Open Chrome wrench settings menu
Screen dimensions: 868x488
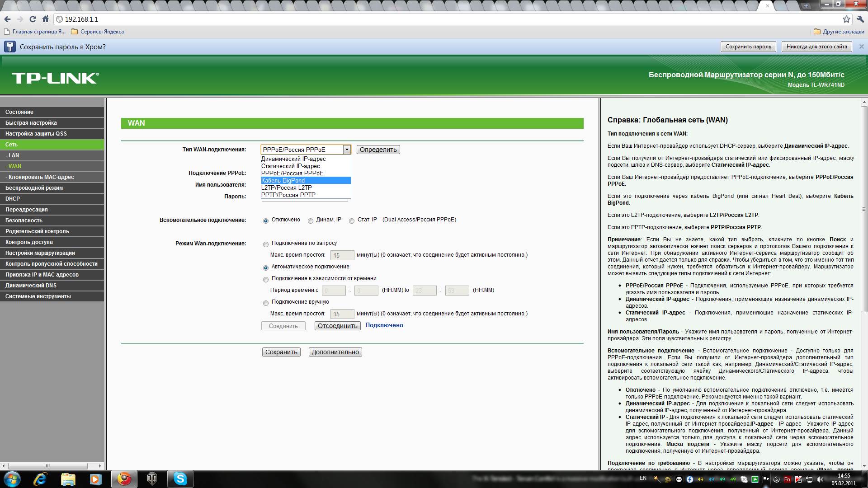(x=860, y=19)
